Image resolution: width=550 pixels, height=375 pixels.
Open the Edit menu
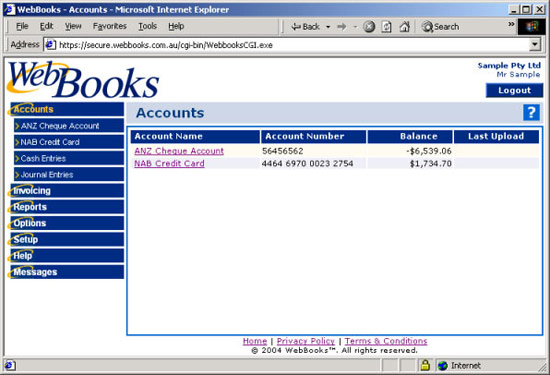[46, 26]
